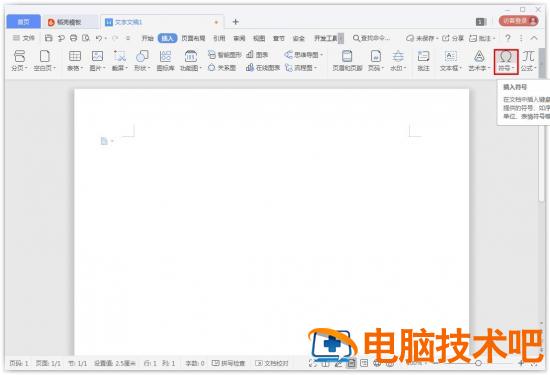Save the document via quick toolbar
Viewport: 550px width, 375px height.
pyautogui.click(x=48, y=38)
